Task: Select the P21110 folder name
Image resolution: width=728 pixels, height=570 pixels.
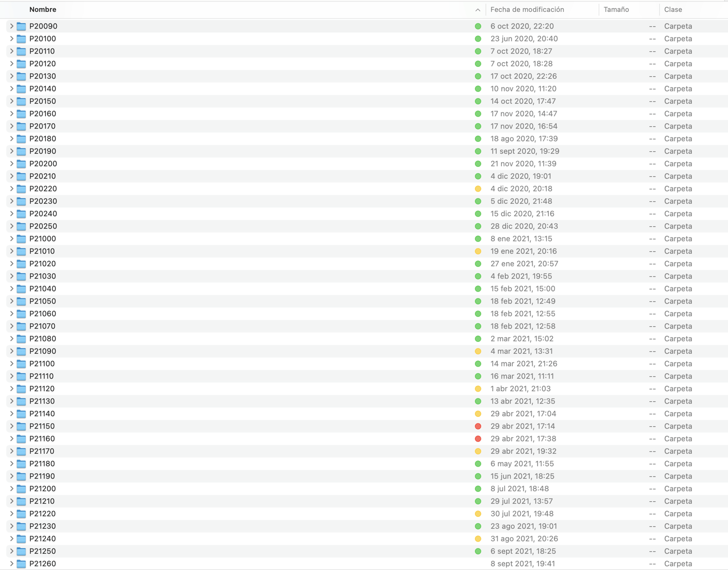Action: [x=41, y=376]
